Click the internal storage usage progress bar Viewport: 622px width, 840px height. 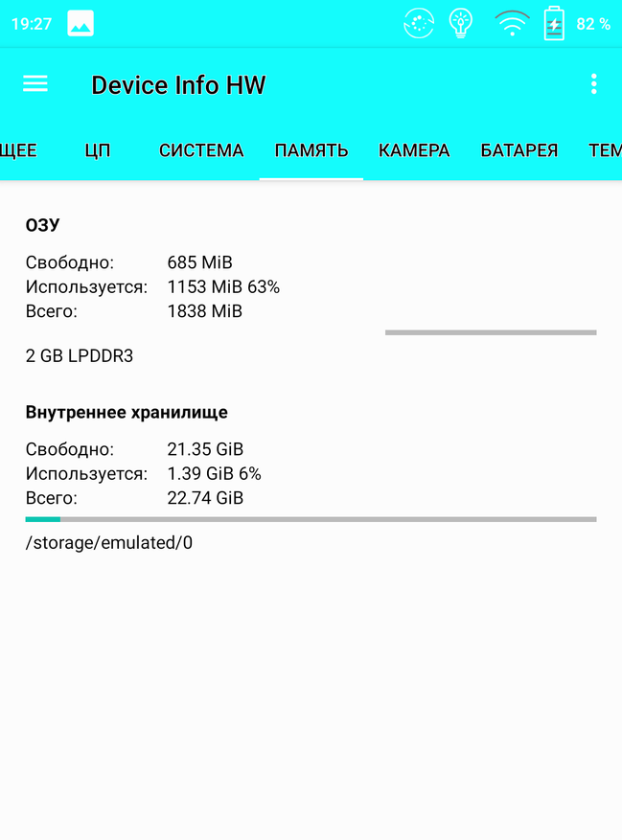point(311,519)
